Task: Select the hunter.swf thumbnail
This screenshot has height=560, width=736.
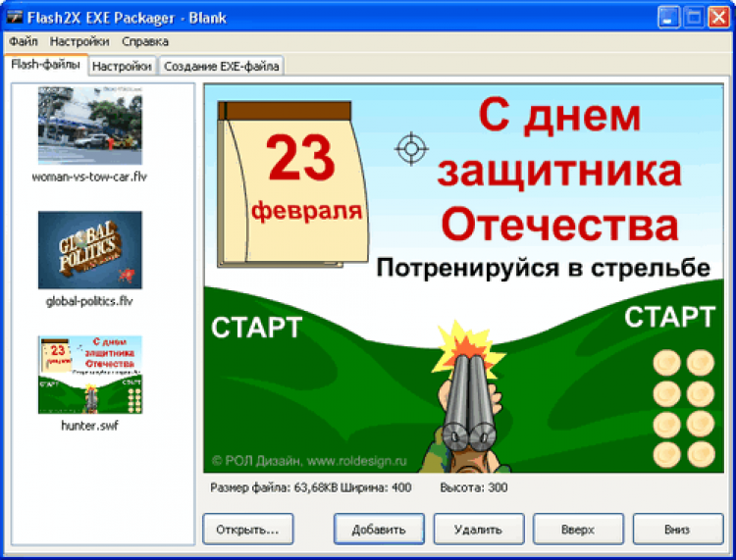Action: 89,375
